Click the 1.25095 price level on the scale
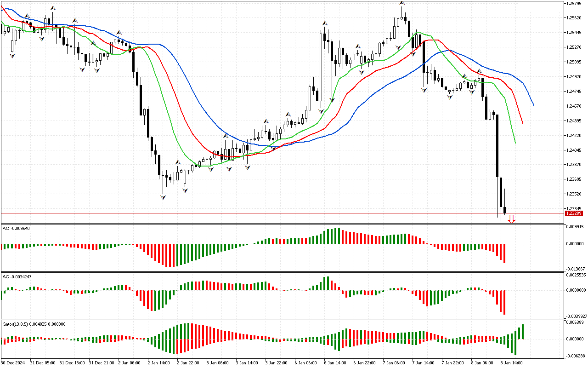Screen dimensions: 588x368 (x=575, y=62)
